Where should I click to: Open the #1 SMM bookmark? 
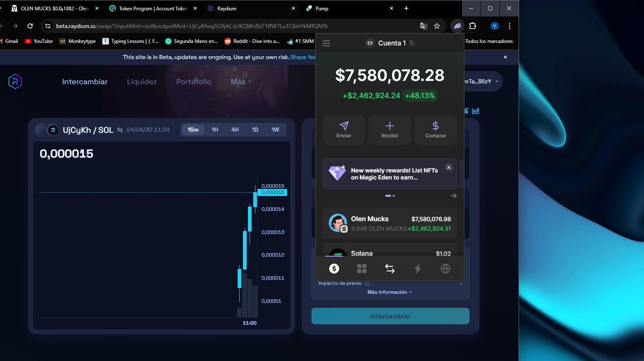coord(300,41)
